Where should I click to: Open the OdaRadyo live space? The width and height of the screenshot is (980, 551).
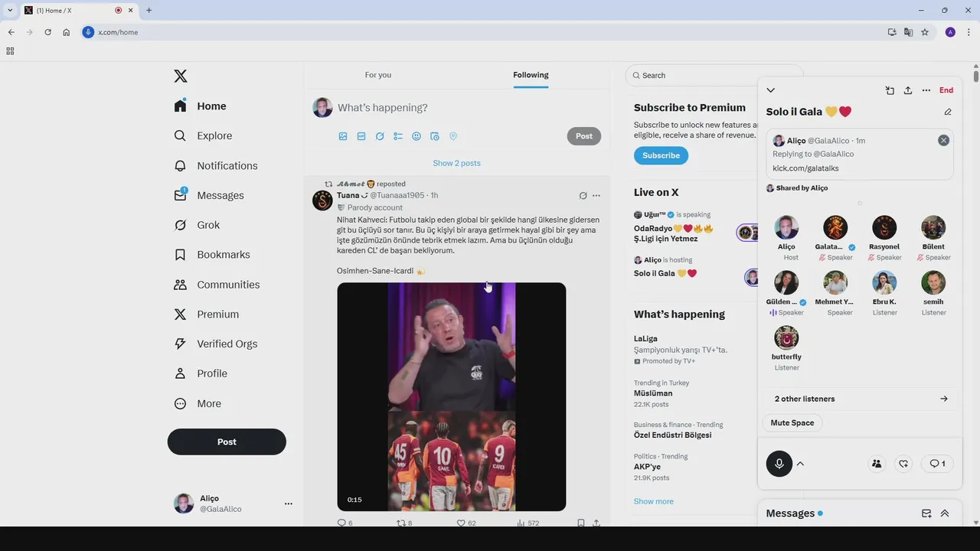(673, 233)
